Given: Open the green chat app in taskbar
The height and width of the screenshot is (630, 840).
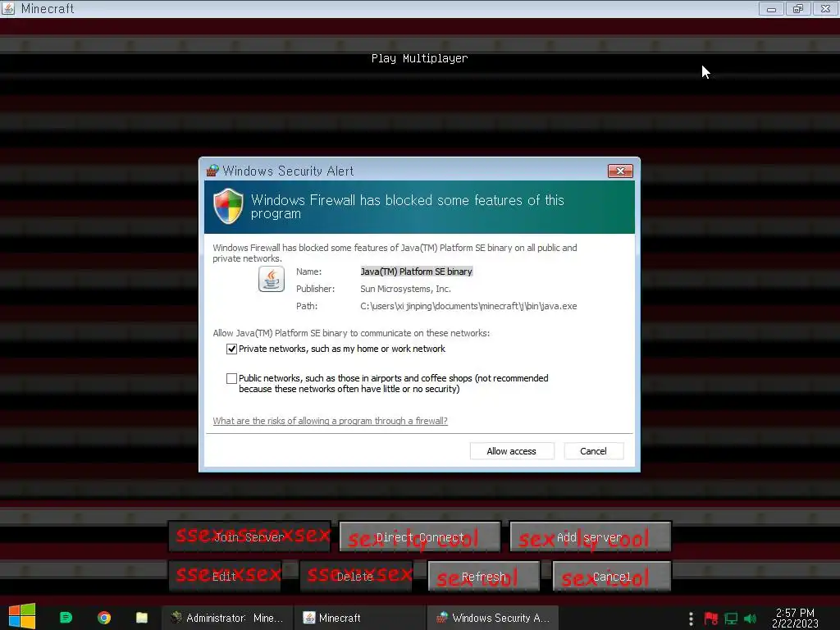Looking at the screenshot, I should (x=66, y=618).
